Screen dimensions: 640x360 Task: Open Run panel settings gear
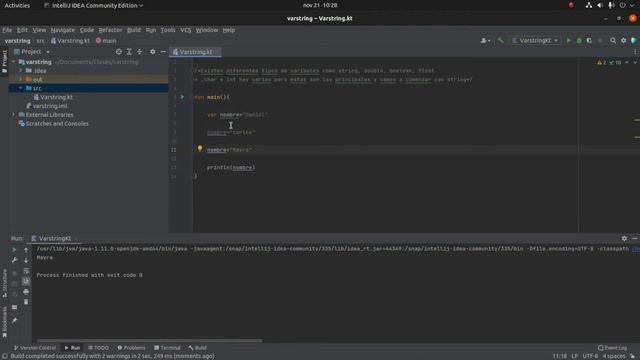(624, 238)
